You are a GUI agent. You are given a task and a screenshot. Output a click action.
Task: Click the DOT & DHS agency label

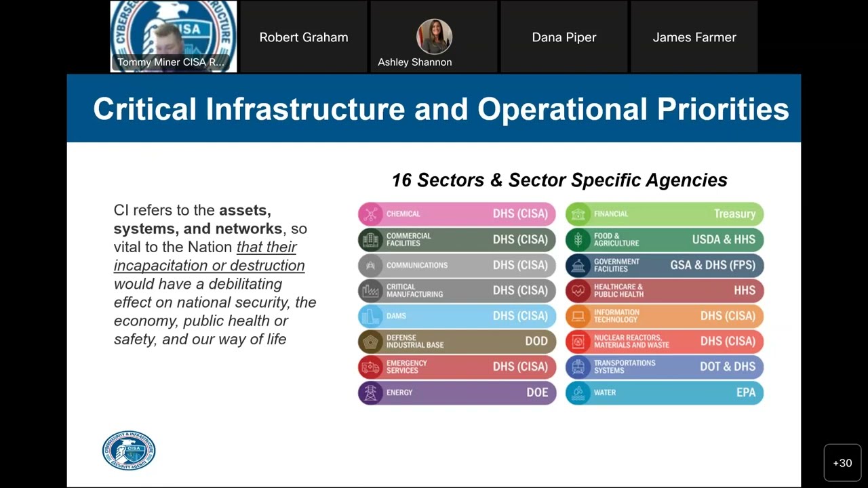[728, 367]
